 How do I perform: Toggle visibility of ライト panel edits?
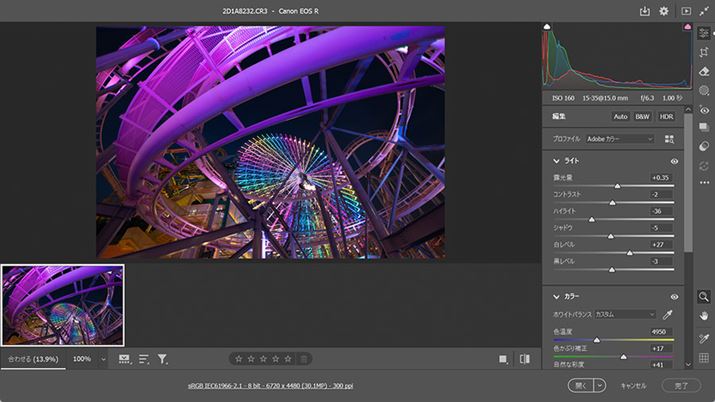tap(674, 161)
